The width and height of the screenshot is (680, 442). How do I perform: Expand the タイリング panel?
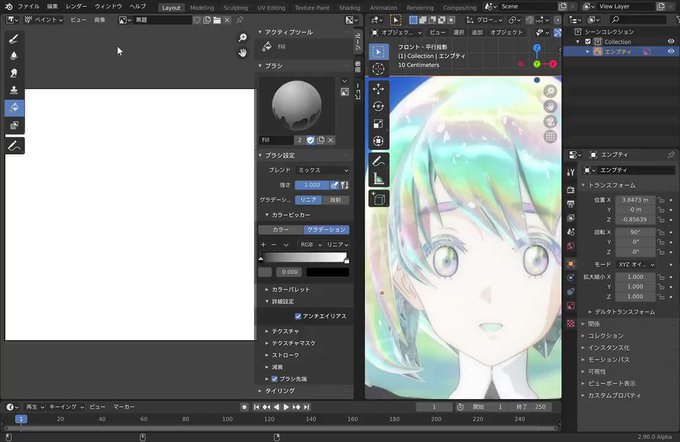click(x=279, y=391)
